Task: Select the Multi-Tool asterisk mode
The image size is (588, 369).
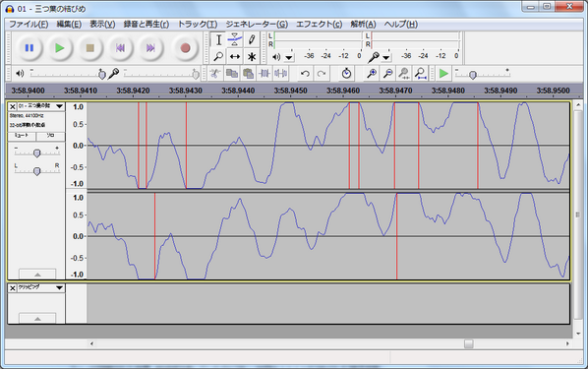Action: click(252, 56)
